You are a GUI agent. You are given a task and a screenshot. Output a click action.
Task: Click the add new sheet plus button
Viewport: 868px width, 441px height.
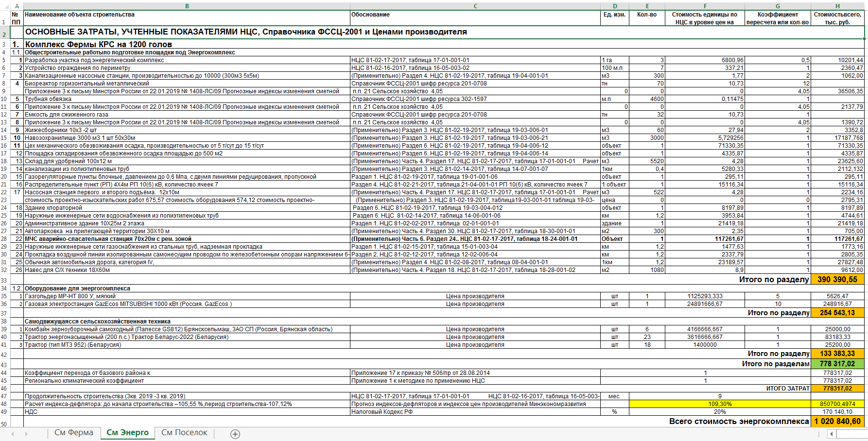pyautogui.click(x=235, y=434)
